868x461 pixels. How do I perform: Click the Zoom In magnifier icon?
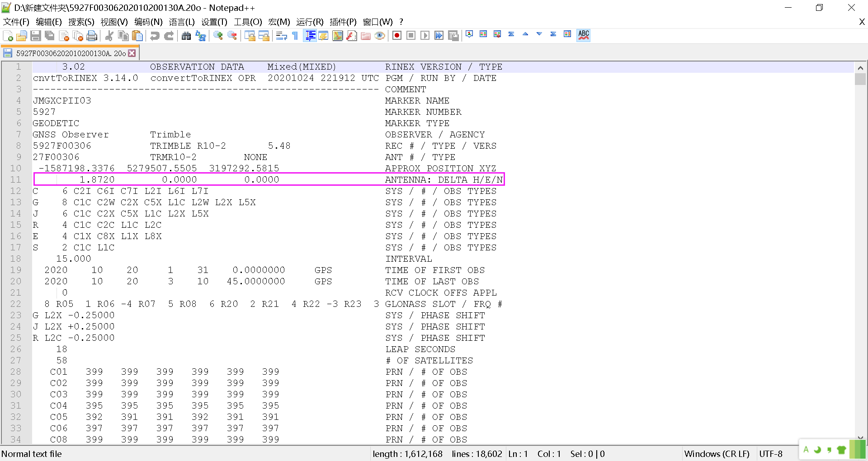coord(218,36)
